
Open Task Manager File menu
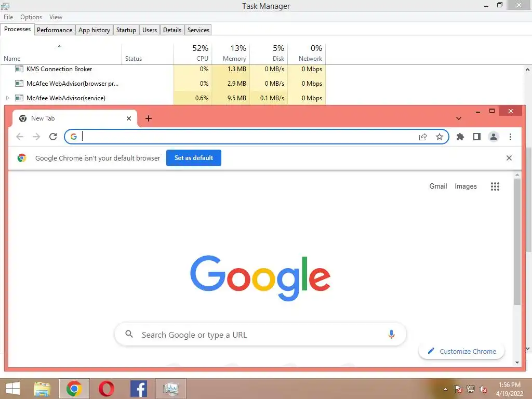pos(8,17)
